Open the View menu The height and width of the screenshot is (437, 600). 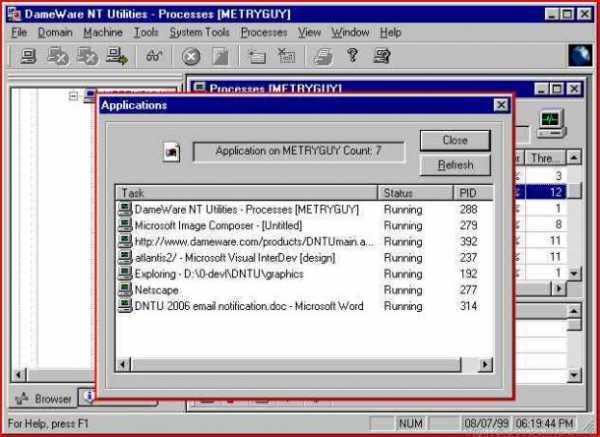(x=309, y=33)
